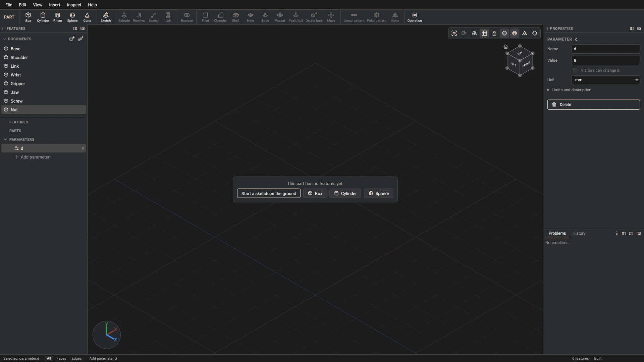This screenshot has width=644, height=362.
Task: Click the TOP face of view cube
Action: point(520,53)
